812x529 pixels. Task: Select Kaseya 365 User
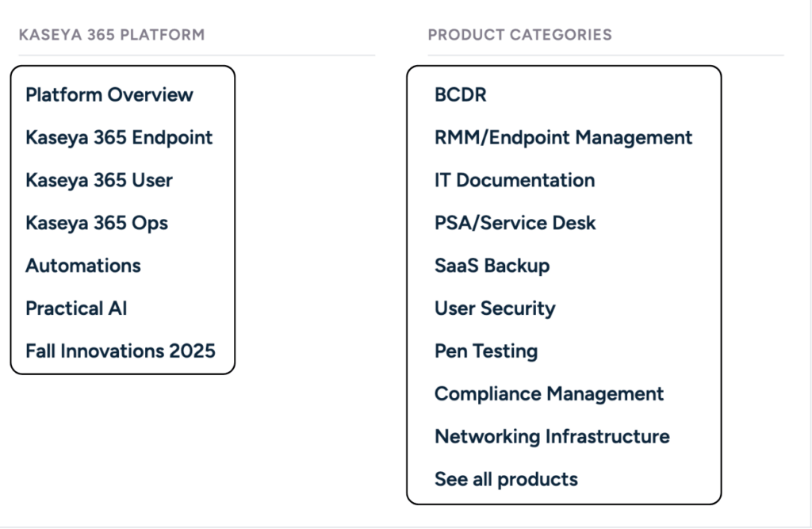[x=99, y=181]
